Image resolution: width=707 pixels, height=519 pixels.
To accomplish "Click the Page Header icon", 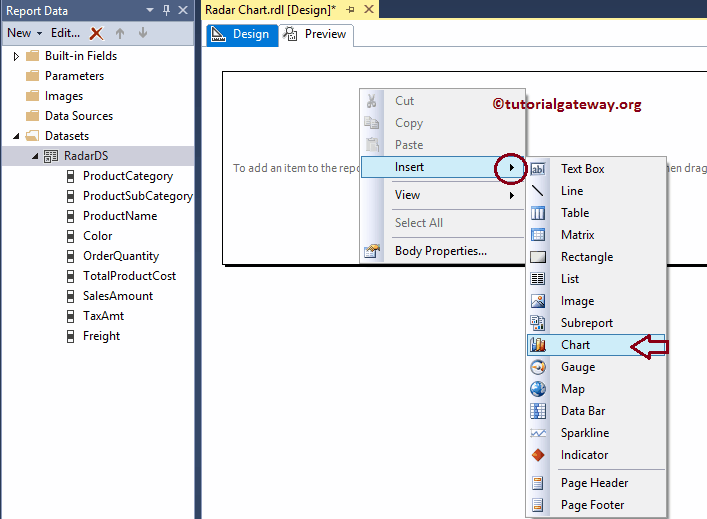I will tap(537, 483).
